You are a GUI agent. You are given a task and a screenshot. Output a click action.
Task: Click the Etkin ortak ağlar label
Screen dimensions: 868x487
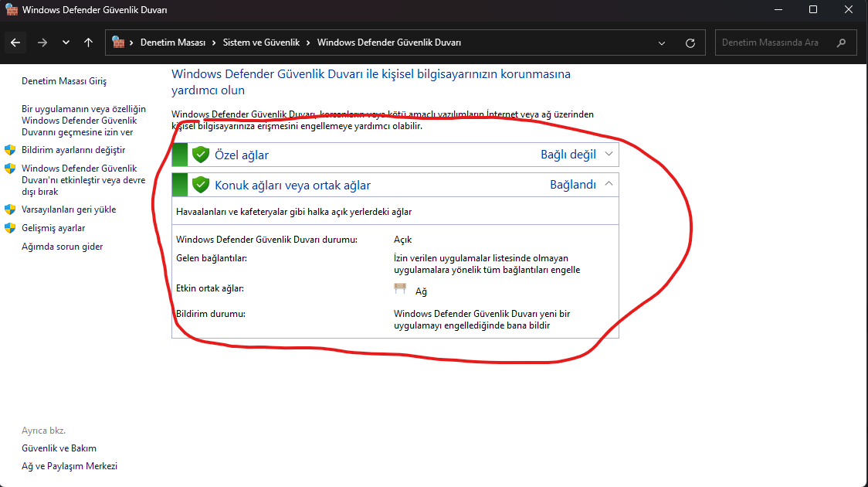coord(210,288)
